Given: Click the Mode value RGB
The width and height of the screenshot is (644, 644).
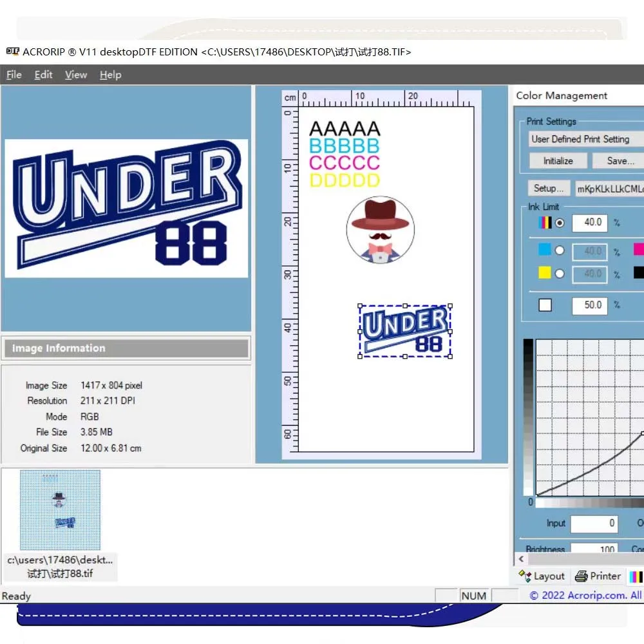Looking at the screenshot, I should pyautogui.click(x=90, y=417).
